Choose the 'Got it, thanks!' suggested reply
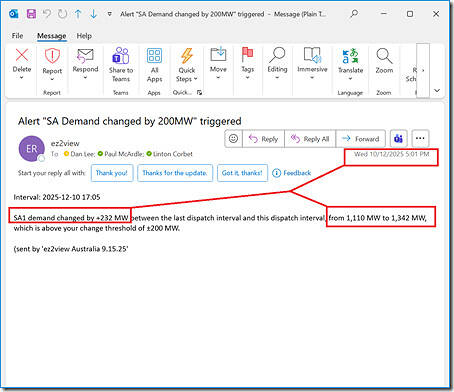Image resolution: width=454 pixels, height=392 pixels. pyautogui.click(x=242, y=173)
